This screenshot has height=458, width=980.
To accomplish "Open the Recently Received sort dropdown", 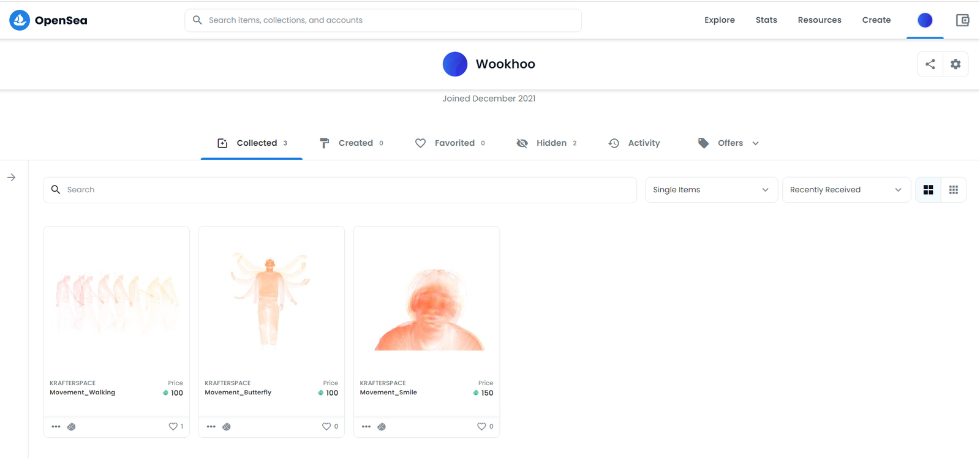I will pyautogui.click(x=846, y=190).
